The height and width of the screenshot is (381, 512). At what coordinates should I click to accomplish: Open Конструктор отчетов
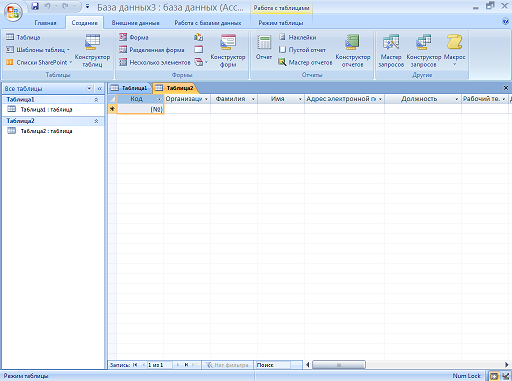tap(353, 50)
